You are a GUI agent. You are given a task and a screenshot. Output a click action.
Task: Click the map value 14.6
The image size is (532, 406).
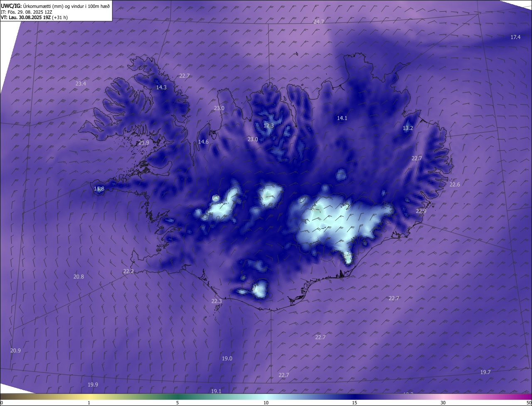coord(203,142)
